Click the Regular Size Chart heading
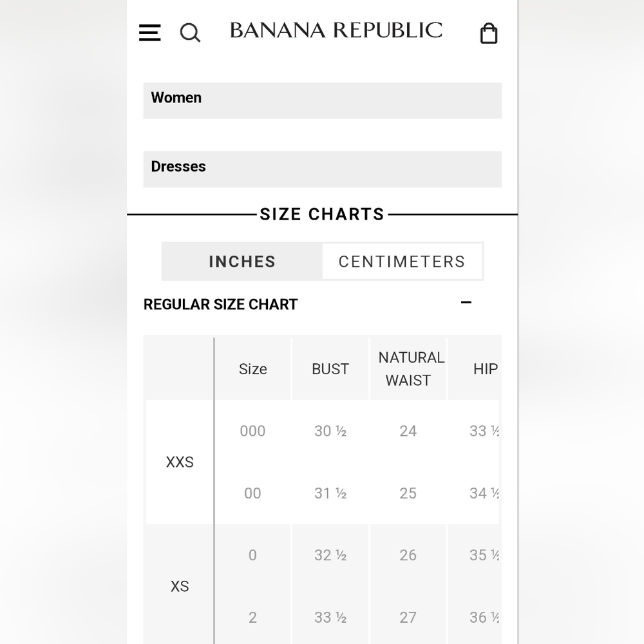 point(220,305)
